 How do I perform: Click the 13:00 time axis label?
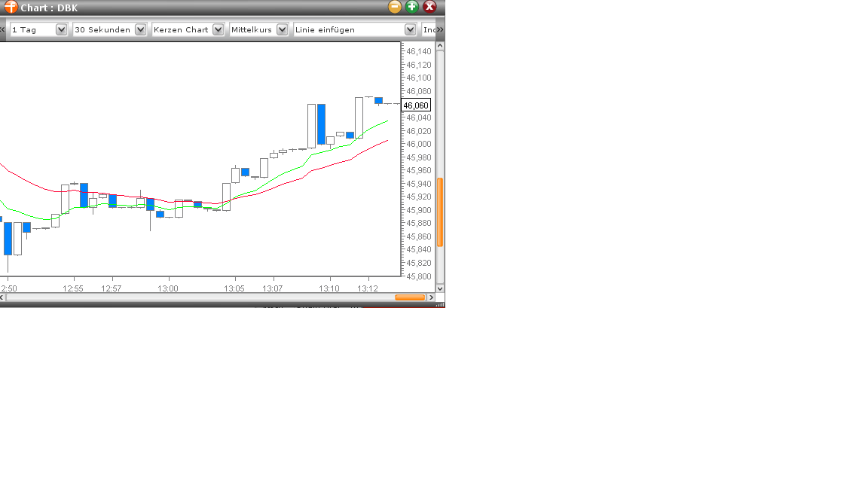(x=168, y=289)
